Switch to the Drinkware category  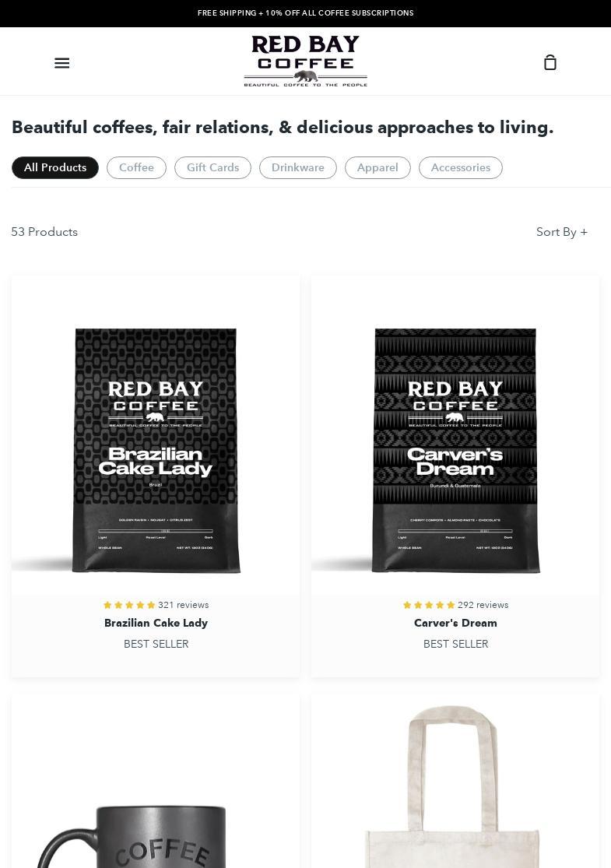click(x=298, y=167)
